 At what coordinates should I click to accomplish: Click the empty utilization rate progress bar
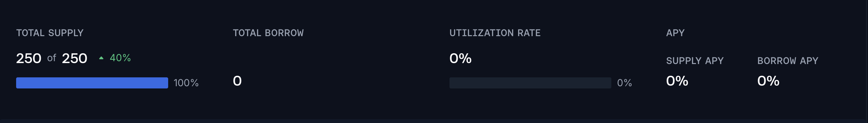point(530,83)
